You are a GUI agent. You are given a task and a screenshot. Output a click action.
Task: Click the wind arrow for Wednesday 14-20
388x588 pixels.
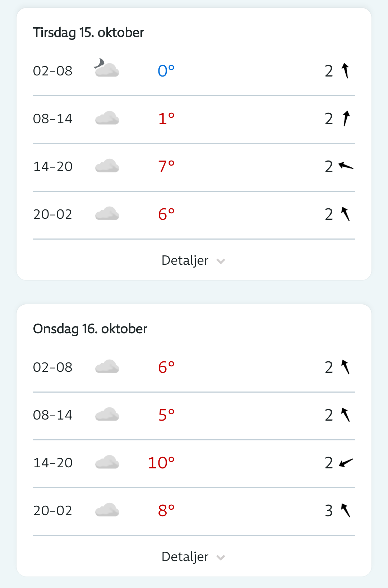tap(346, 463)
